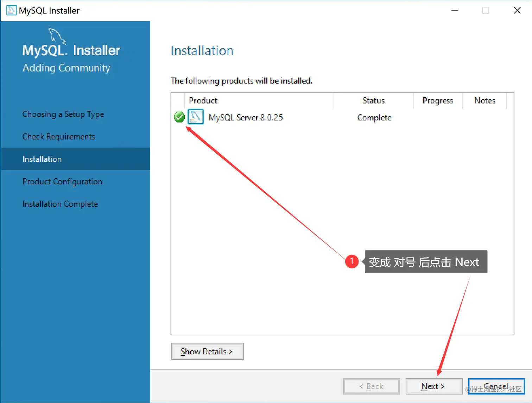Click the Back button
The image size is (532, 403).
coord(372,386)
